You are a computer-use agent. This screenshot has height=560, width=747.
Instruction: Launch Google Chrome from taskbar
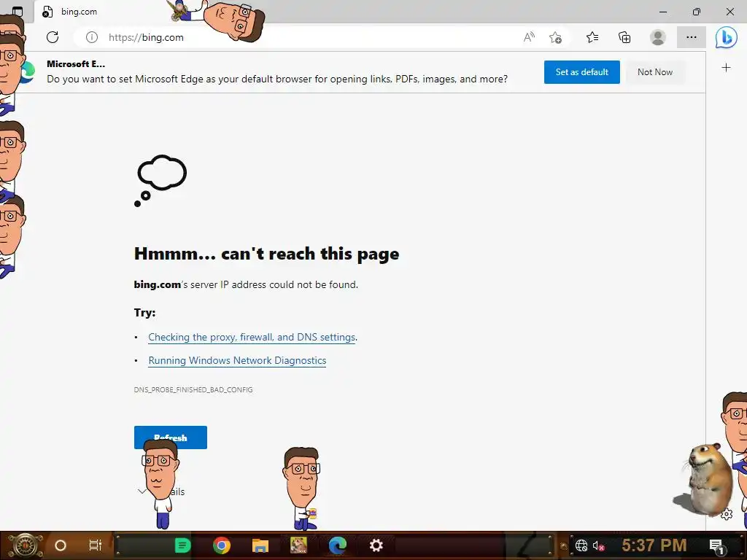tap(222, 545)
